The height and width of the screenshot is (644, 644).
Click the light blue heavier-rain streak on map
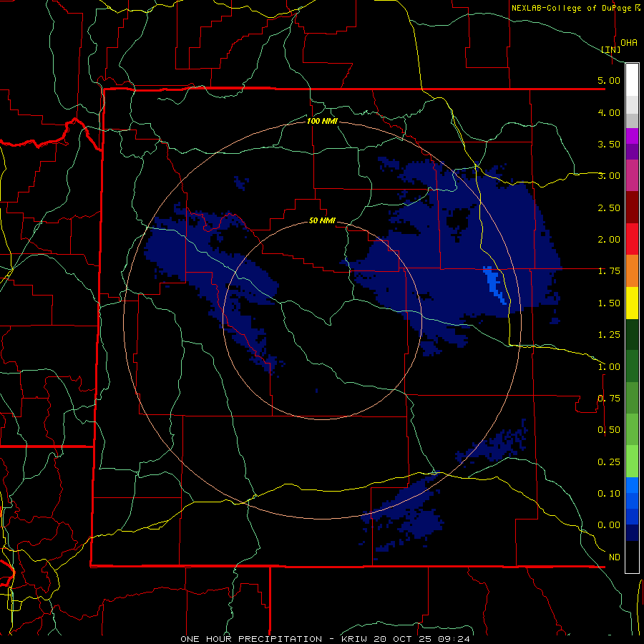pyautogui.click(x=494, y=285)
